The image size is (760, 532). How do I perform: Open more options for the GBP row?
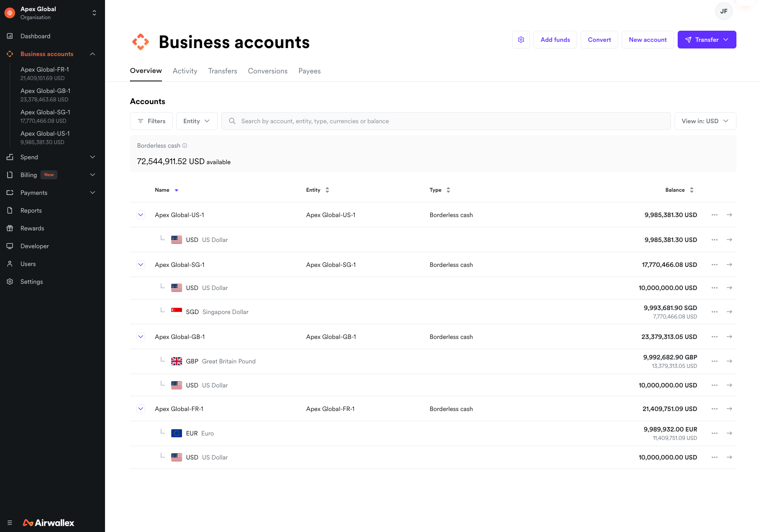coord(715,361)
